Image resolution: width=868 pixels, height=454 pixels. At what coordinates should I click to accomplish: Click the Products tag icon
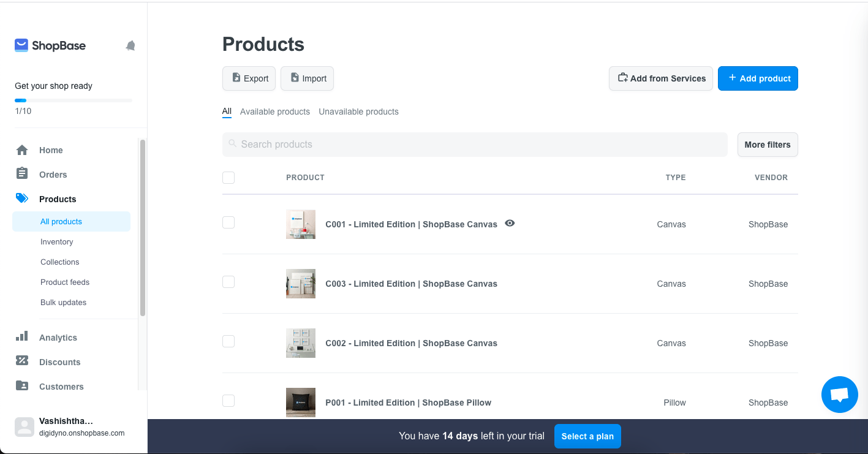coord(22,199)
